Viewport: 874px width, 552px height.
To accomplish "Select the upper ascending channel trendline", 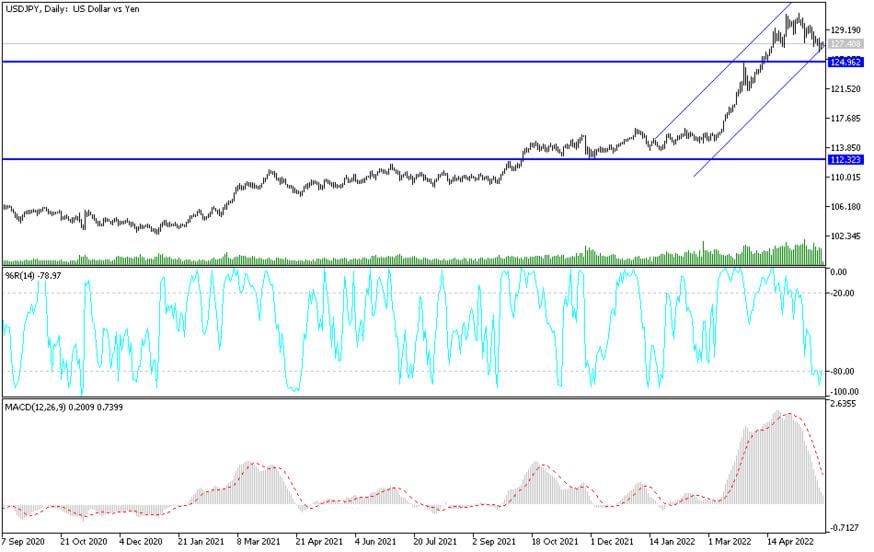I will tap(722, 71).
